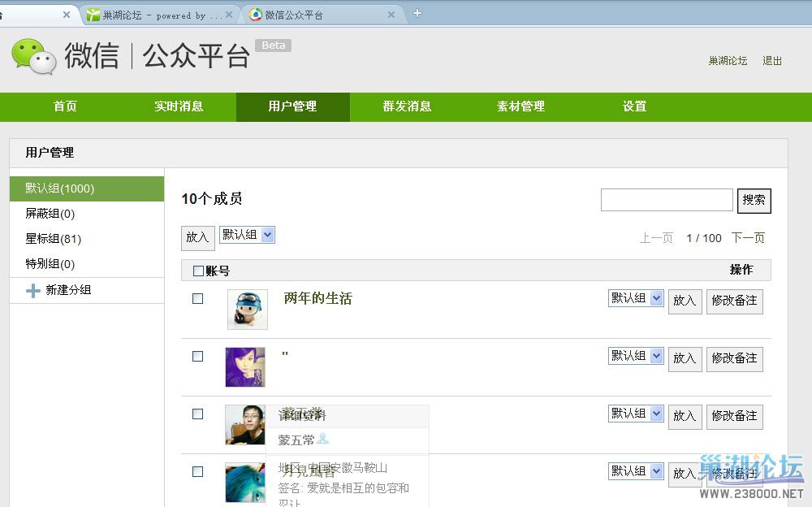Click the 退出 logout link

(x=772, y=61)
